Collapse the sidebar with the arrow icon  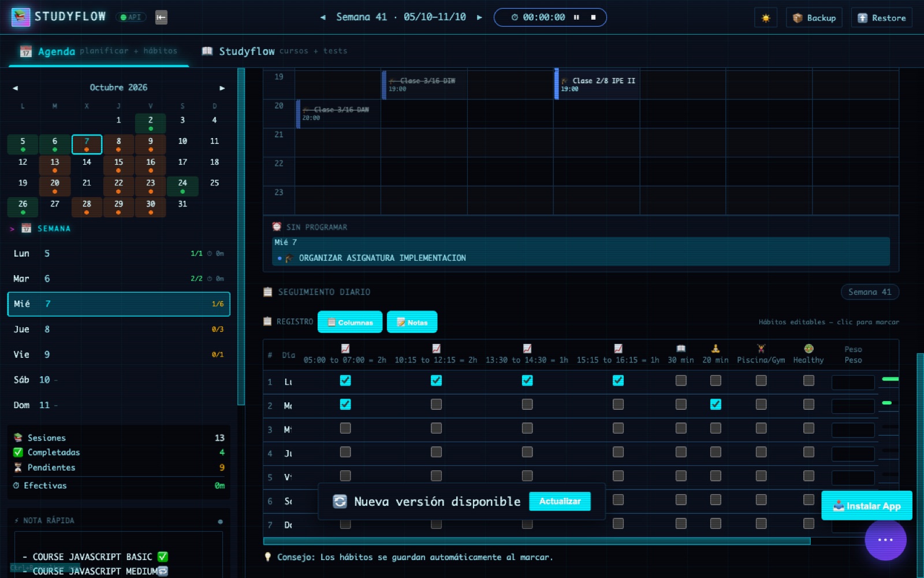161,17
